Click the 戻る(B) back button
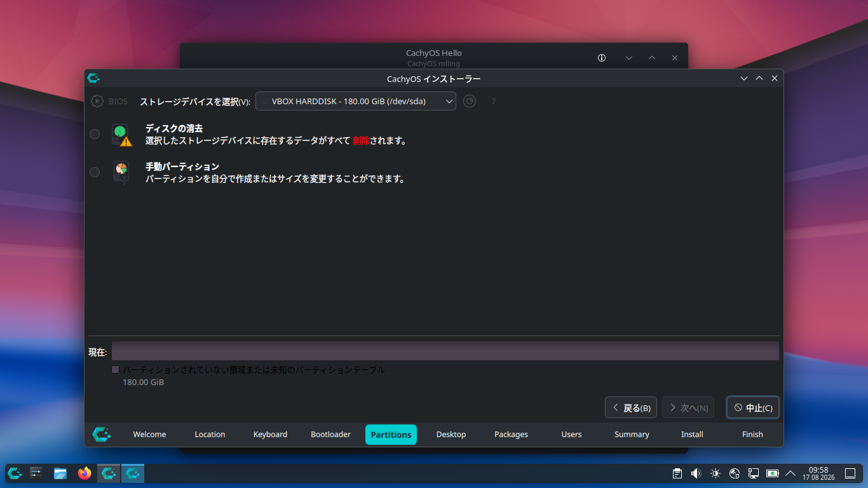 tap(631, 408)
